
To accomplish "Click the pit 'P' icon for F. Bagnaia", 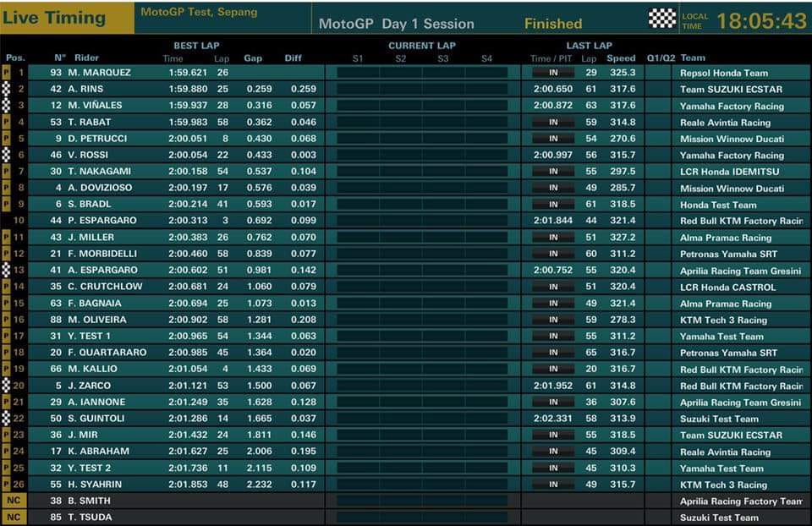I will (x=6, y=304).
